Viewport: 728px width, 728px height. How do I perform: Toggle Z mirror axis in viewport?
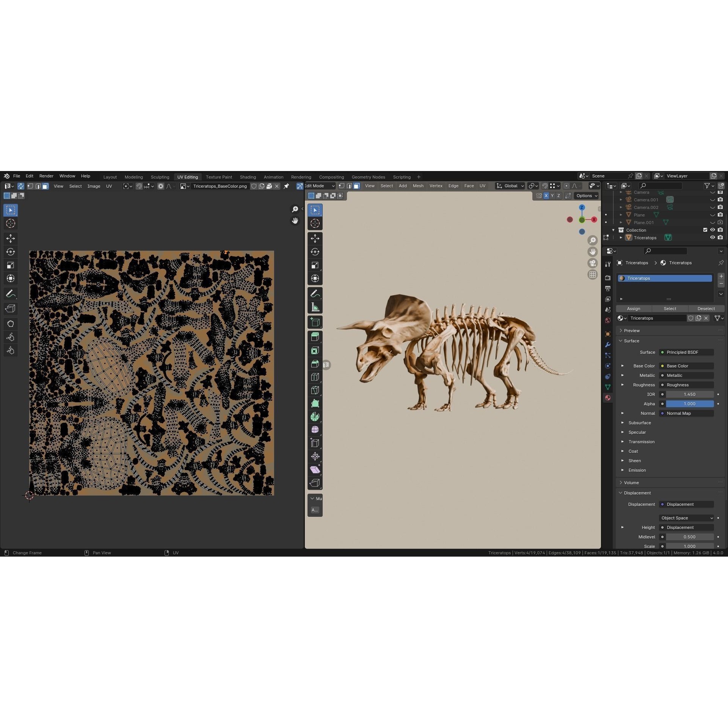tap(559, 196)
